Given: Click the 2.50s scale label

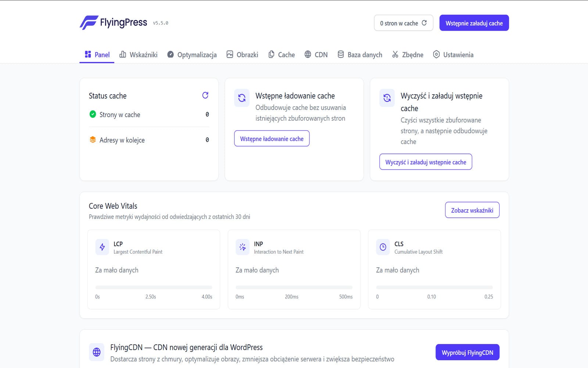Looking at the screenshot, I should coord(151,297).
